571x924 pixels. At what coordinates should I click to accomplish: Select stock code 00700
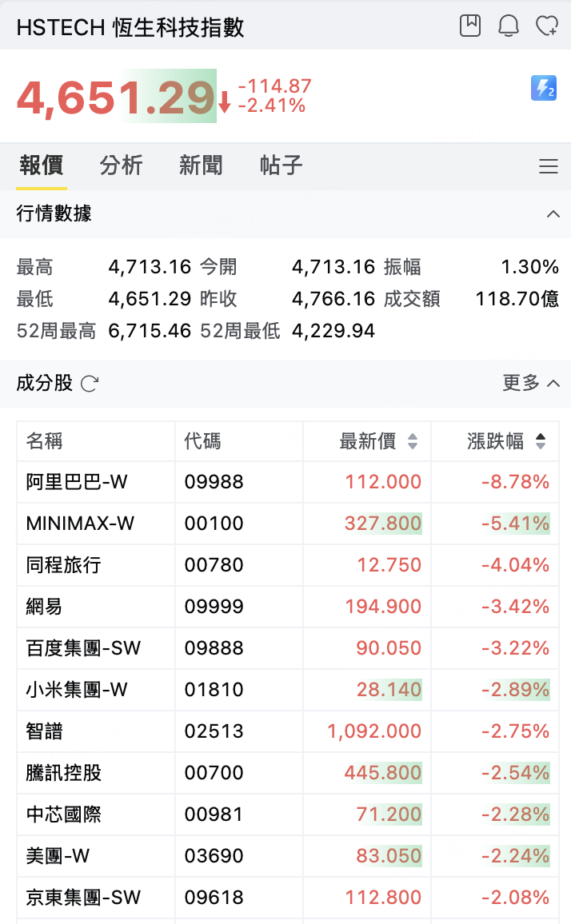(x=214, y=773)
